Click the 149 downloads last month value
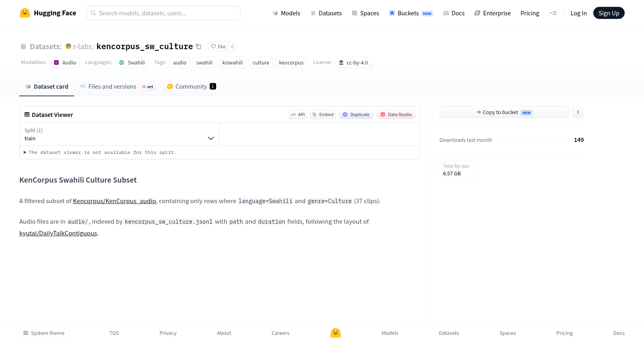This screenshot has height=347, width=644. [x=579, y=140]
